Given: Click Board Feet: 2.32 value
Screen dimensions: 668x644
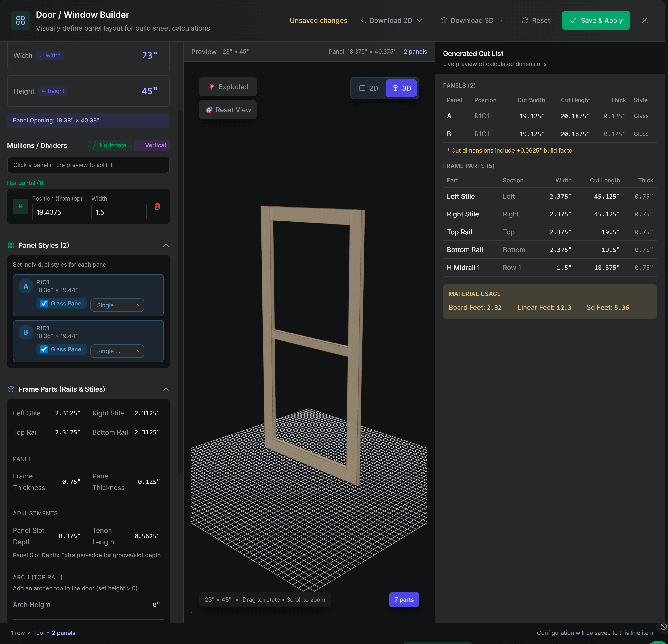Looking at the screenshot, I should 475,307.
